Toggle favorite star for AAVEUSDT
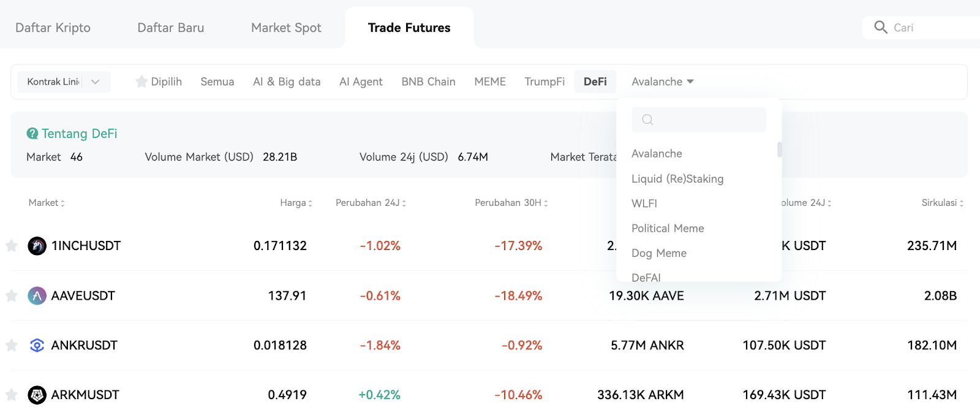 [x=11, y=296]
